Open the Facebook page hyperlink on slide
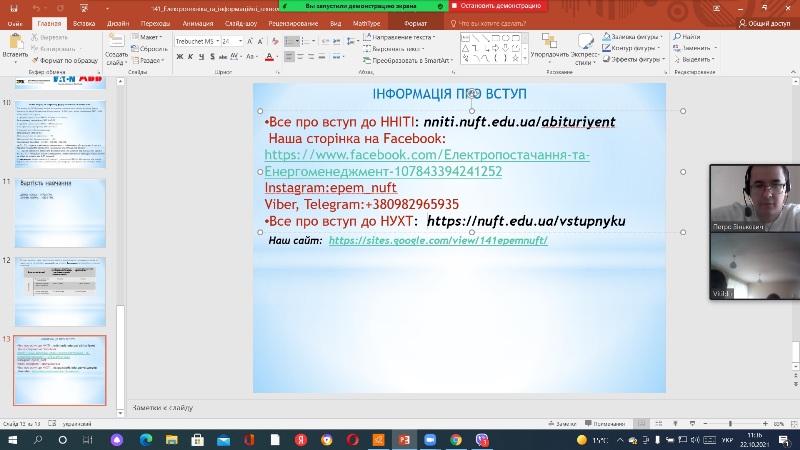800x450 pixels. pyautogui.click(x=427, y=163)
